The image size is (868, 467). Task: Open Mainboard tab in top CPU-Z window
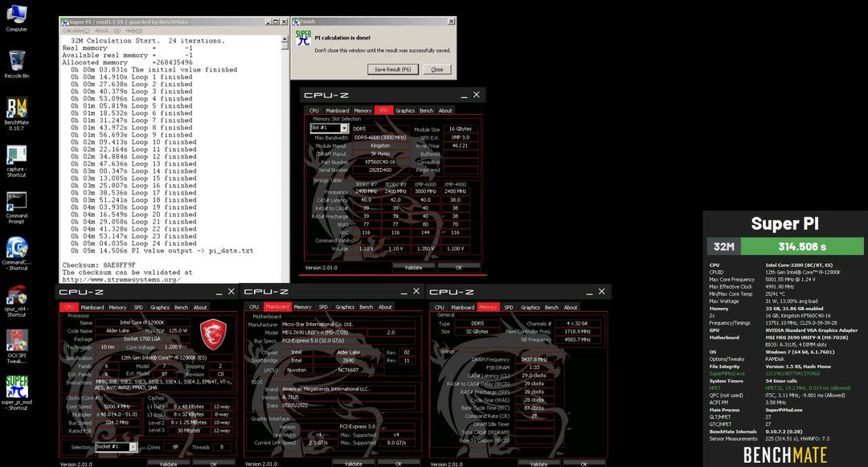(x=337, y=110)
